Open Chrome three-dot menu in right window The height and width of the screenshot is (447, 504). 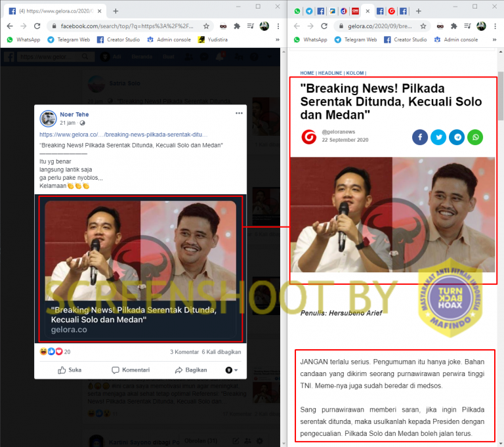tap(495, 26)
